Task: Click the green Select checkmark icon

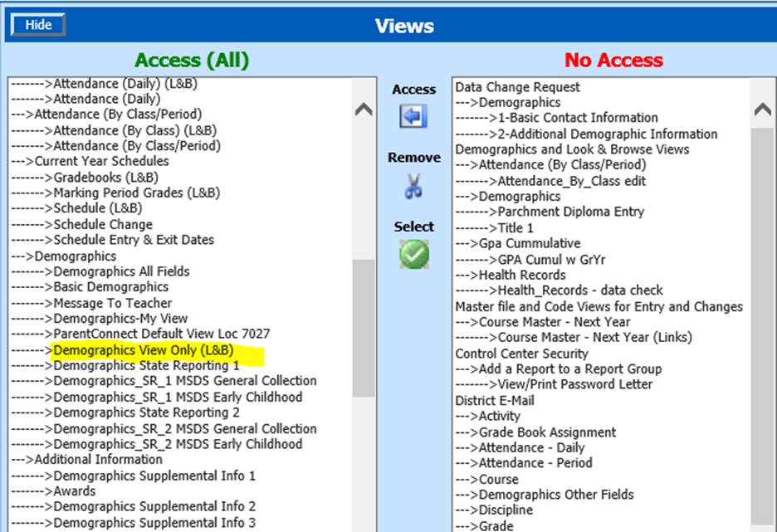Action: point(413,254)
